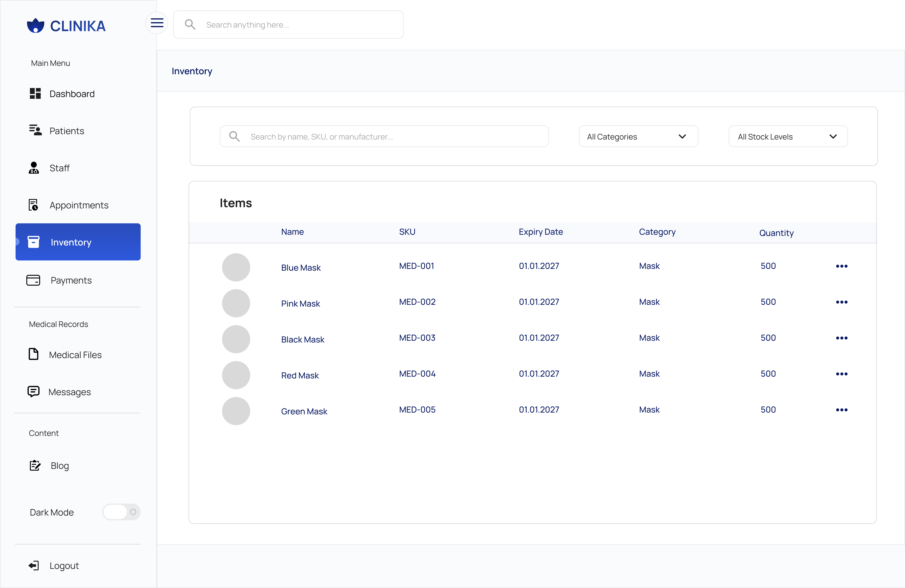The height and width of the screenshot is (588, 905).
Task: Select the Inventory menu item
Action: coord(78,242)
